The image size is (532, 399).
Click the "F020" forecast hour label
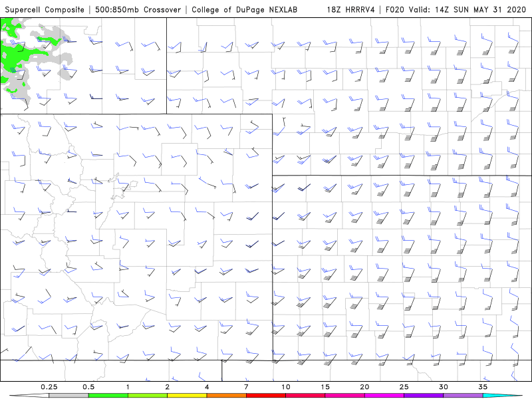394,10
